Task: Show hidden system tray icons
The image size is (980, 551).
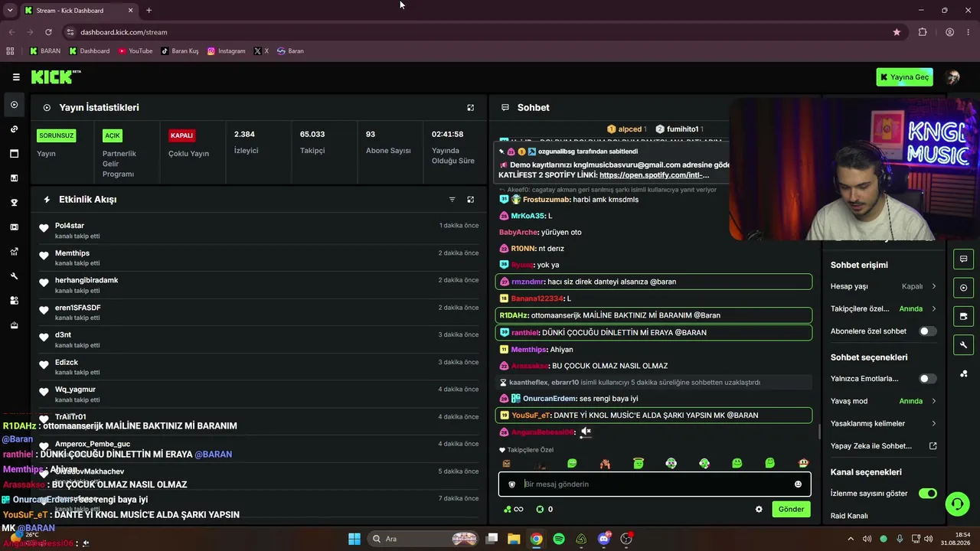Action: pos(850,539)
